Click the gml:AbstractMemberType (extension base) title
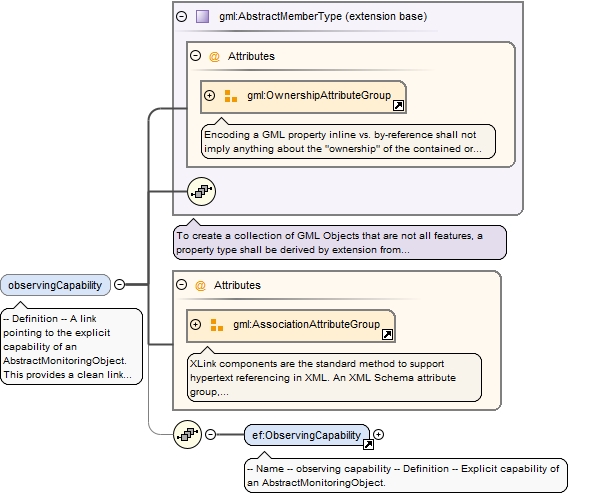Viewport: 591px width, 496px height. click(323, 17)
